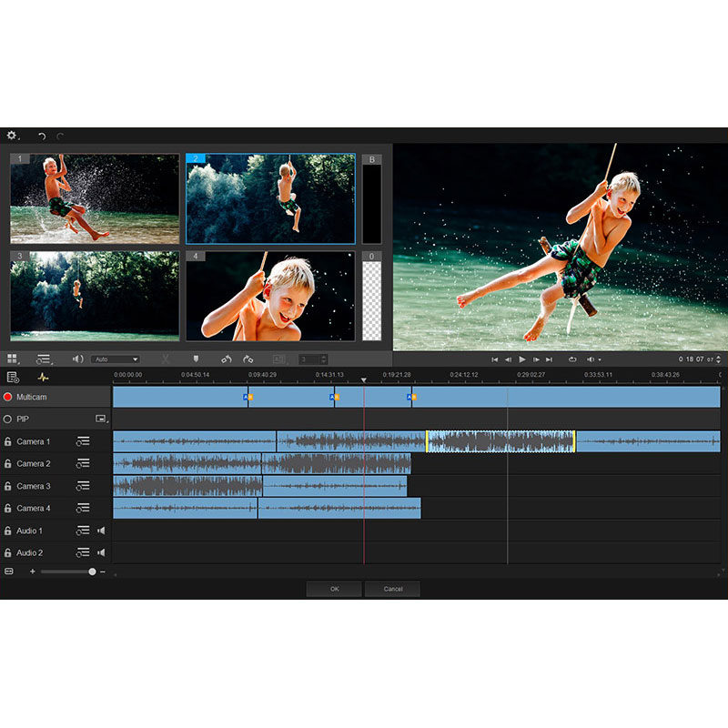Click the settings gear icon at top-left
Image resolution: width=728 pixels, height=728 pixels.
[x=12, y=134]
